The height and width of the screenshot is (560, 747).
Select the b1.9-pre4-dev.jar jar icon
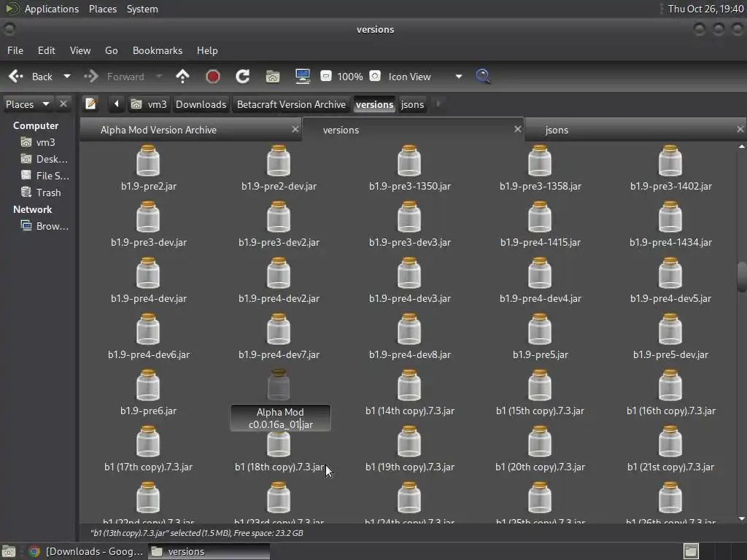(x=148, y=273)
